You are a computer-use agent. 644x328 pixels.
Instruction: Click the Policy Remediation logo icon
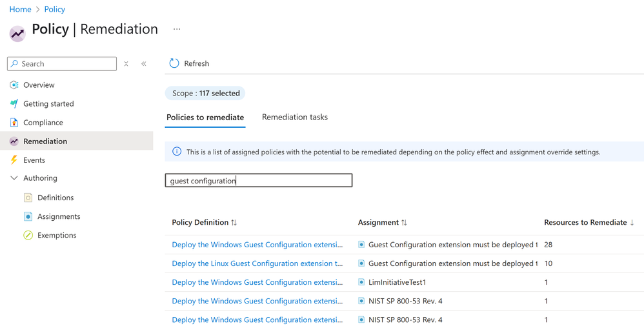tap(17, 34)
